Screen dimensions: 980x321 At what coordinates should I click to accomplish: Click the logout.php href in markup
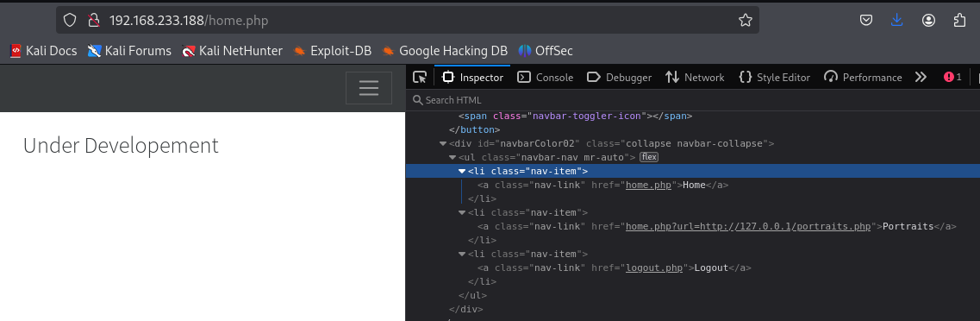pyautogui.click(x=653, y=267)
